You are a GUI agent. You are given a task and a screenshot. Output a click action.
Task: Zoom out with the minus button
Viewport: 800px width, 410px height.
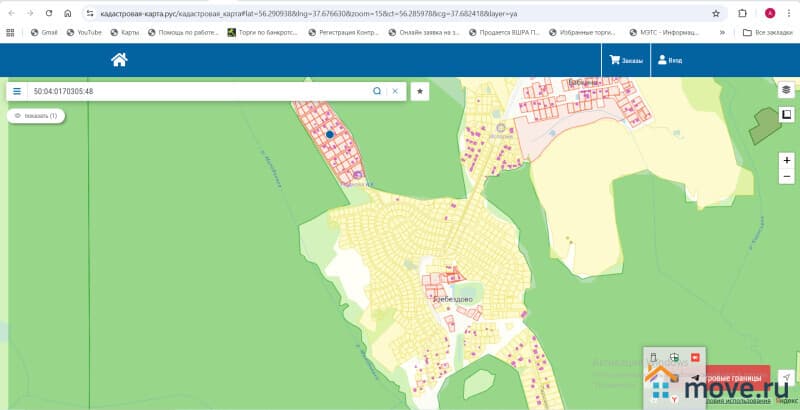pos(787,176)
